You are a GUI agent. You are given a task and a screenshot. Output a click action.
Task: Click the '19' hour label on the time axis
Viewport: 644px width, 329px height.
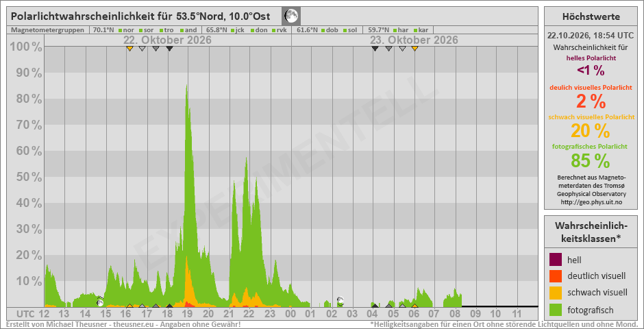point(188,314)
